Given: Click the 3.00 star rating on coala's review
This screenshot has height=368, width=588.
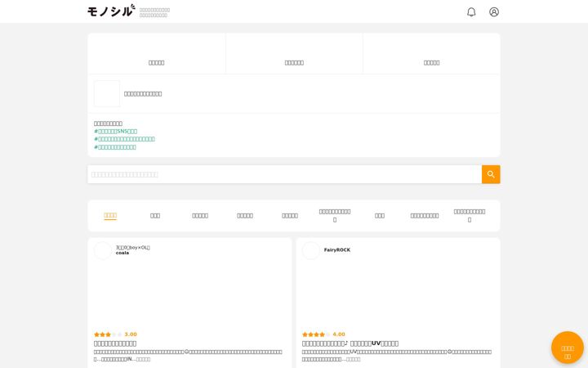Looking at the screenshot, I should tap(115, 334).
